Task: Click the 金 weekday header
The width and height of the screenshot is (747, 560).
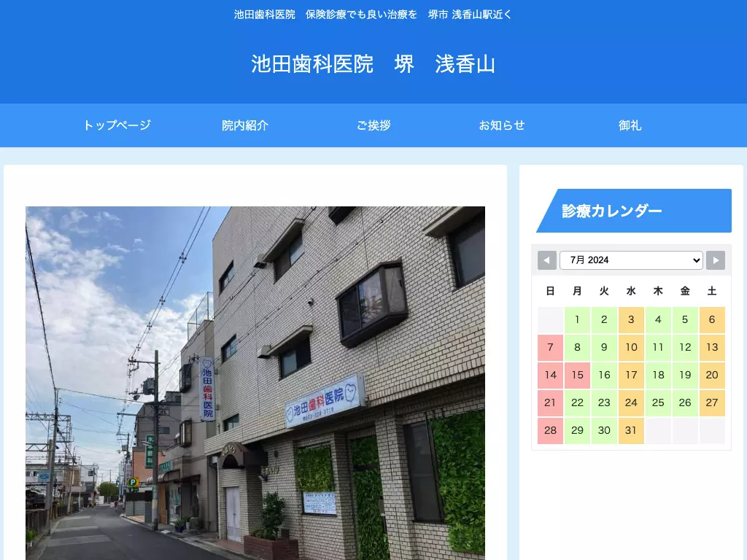Action: coord(685,291)
